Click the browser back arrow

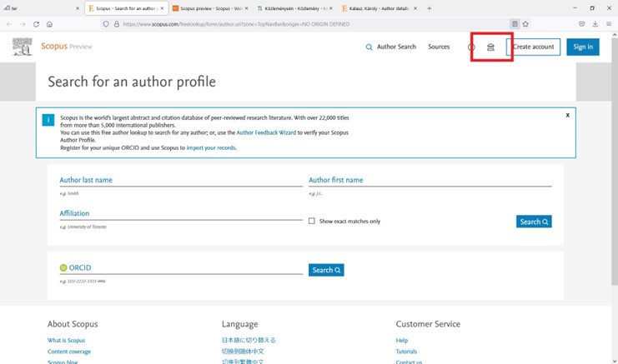pos(9,24)
